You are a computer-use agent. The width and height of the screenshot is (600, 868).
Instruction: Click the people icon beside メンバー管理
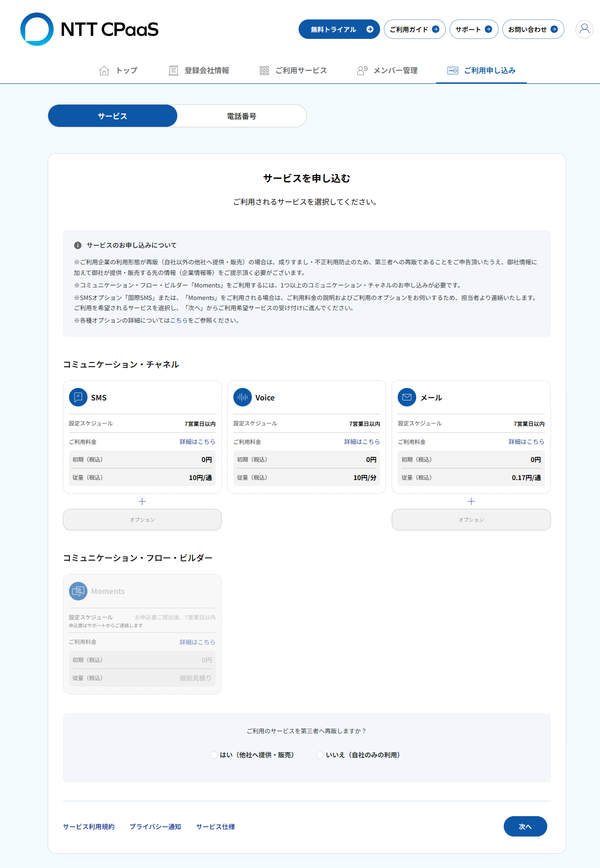pos(362,70)
